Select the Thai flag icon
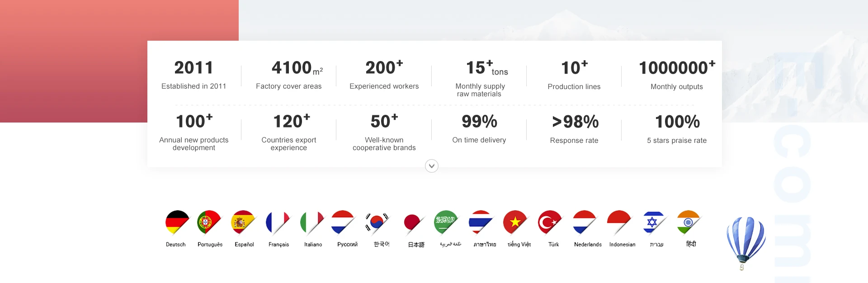868x283 pixels. (480, 222)
